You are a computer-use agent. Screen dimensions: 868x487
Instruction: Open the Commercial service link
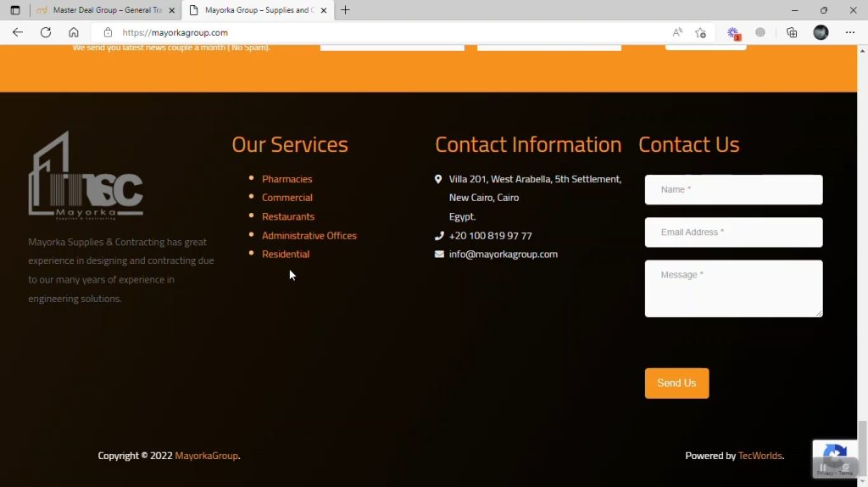pos(287,197)
